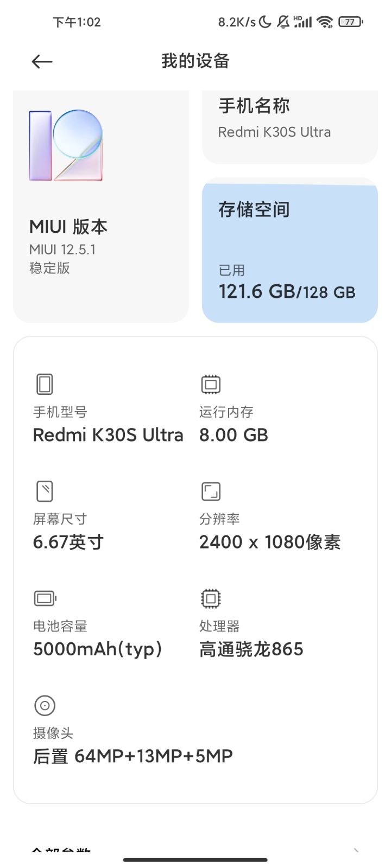391x868 pixels.
Task: Open the MIUI 12 logo image
Action: tap(66, 145)
